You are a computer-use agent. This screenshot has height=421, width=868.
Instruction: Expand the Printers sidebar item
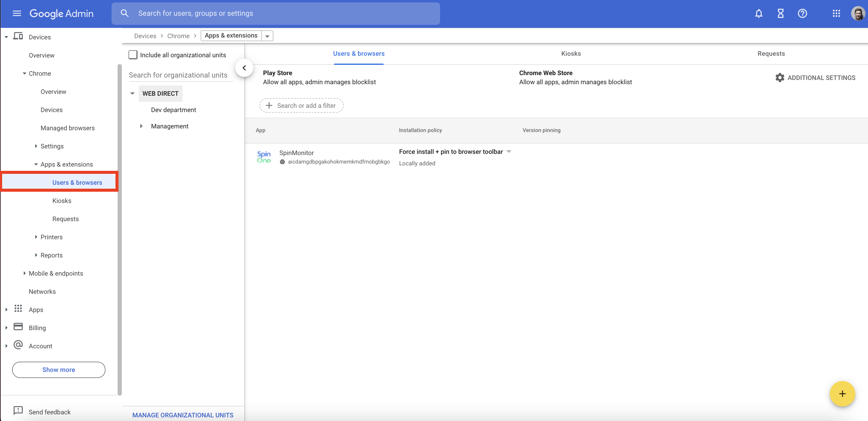36,237
